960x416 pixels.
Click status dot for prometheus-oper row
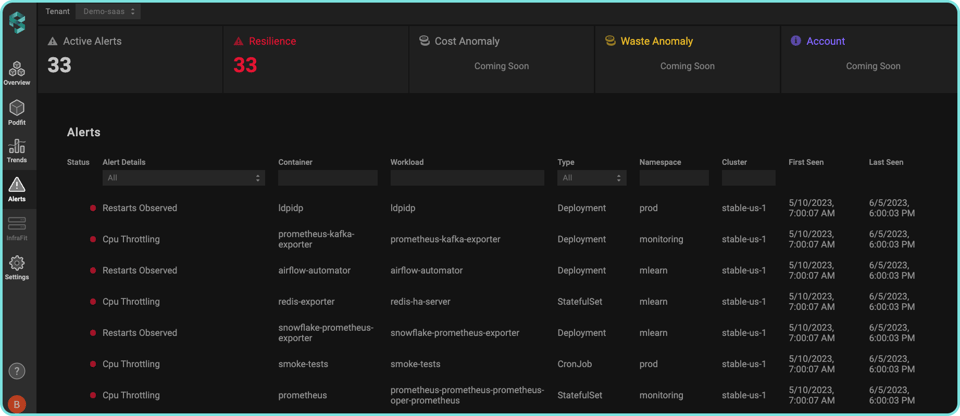93,395
